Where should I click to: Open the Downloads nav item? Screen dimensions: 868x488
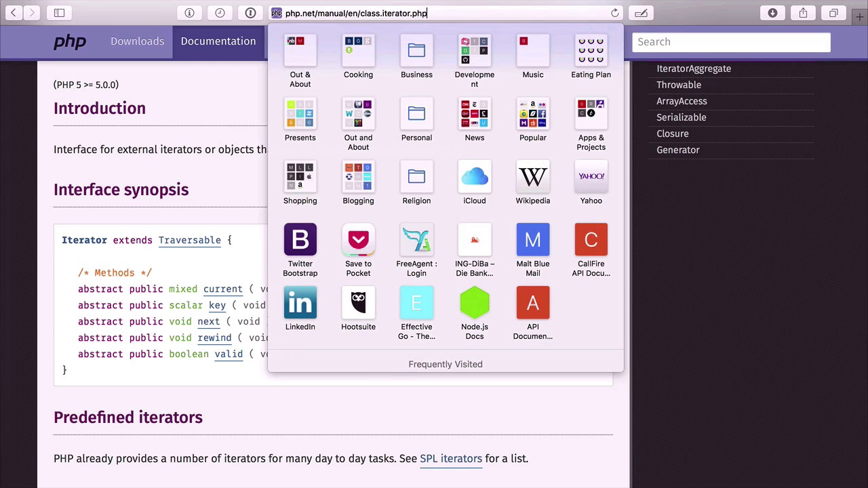137,41
